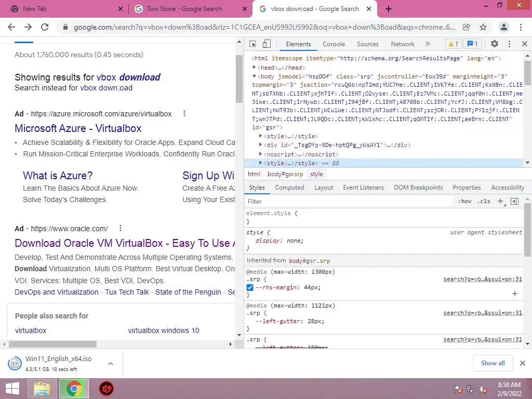
Task: Open the Computed pane
Action: pos(289,187)
